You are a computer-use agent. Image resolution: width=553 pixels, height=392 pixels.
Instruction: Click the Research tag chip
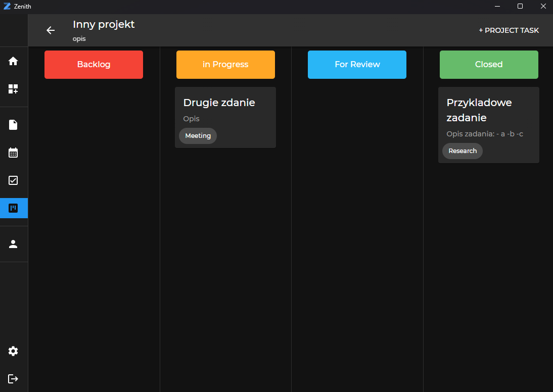coord(463,151)
